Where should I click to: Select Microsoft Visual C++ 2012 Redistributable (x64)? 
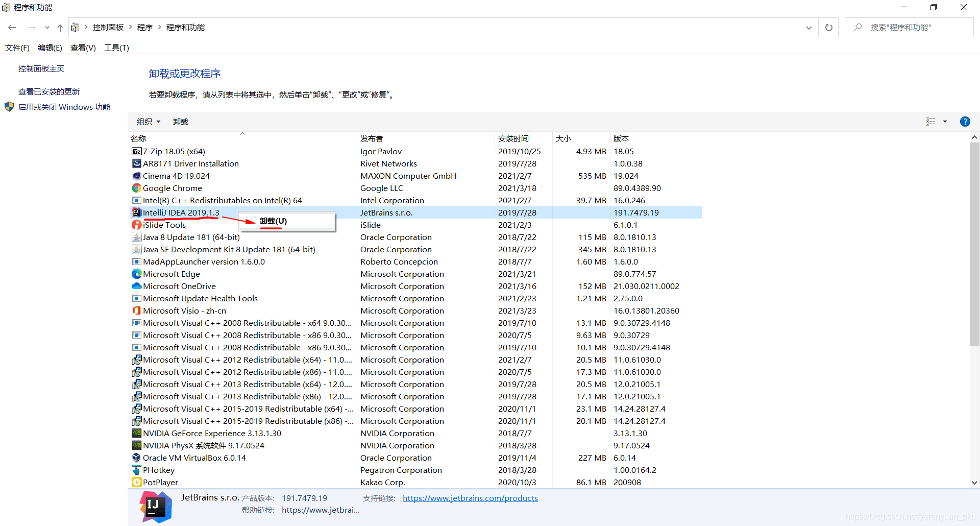tap(415, 360)
